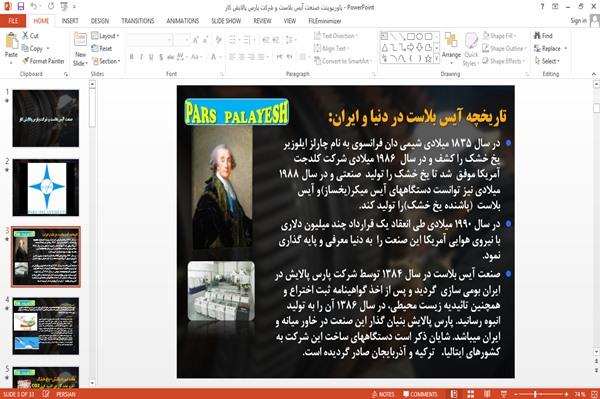600x399 pixels.
Task: Switch to Normal view in the status bar
Action: point(454,394)
